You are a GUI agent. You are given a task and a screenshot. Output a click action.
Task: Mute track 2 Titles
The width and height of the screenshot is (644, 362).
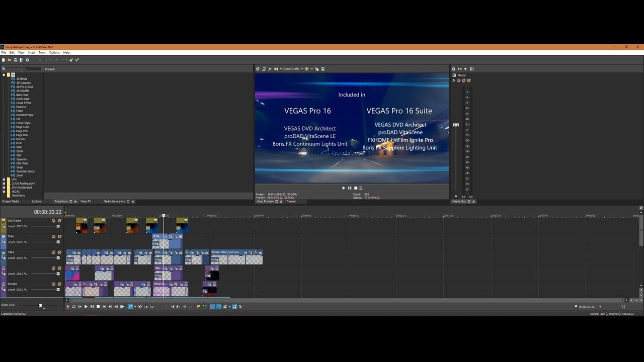pos(53,236)
